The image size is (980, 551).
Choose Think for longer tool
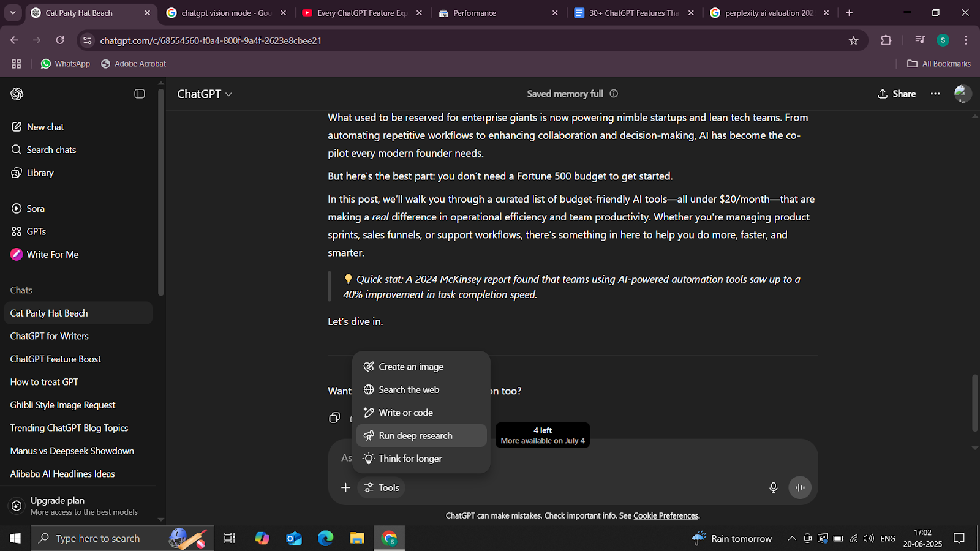pyautogui.click(x=421, y=459)
